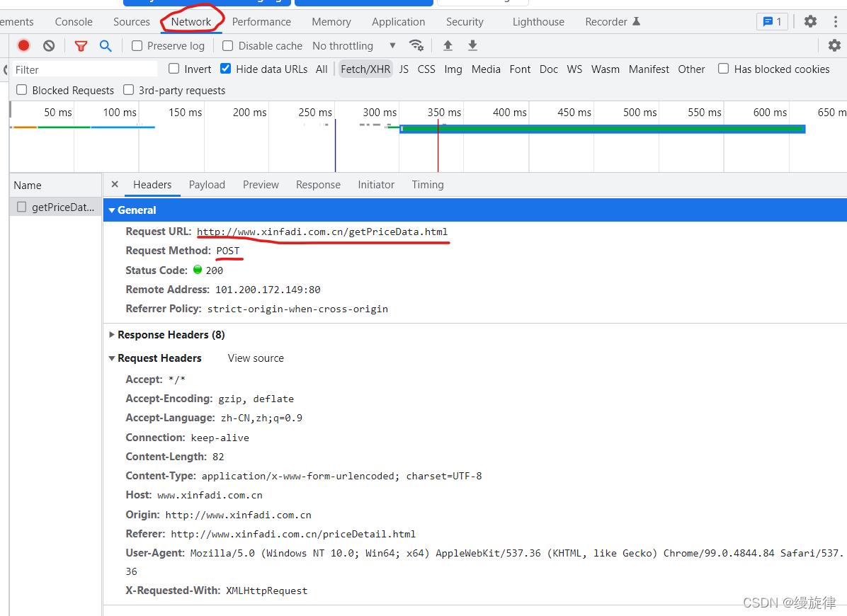The height and width of the screenshot is (616, 847).
Task: Open the issues counter showing 1
Action: [x=772, y=21]
